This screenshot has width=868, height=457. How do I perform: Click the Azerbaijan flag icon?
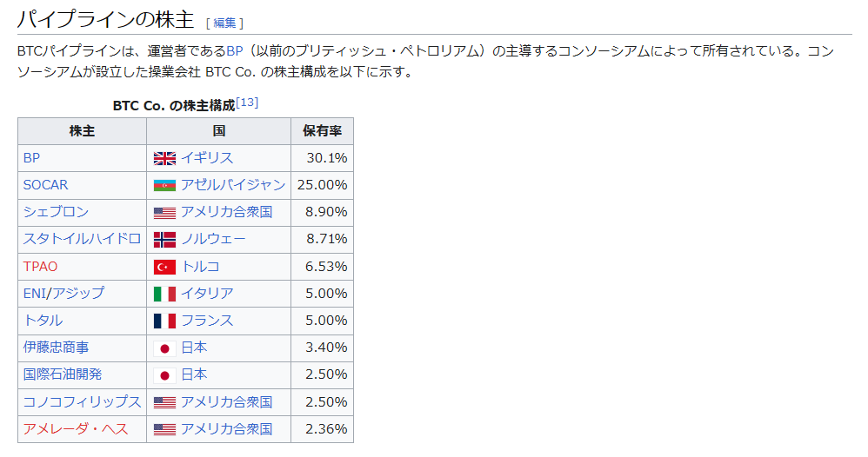click(164, 185)
